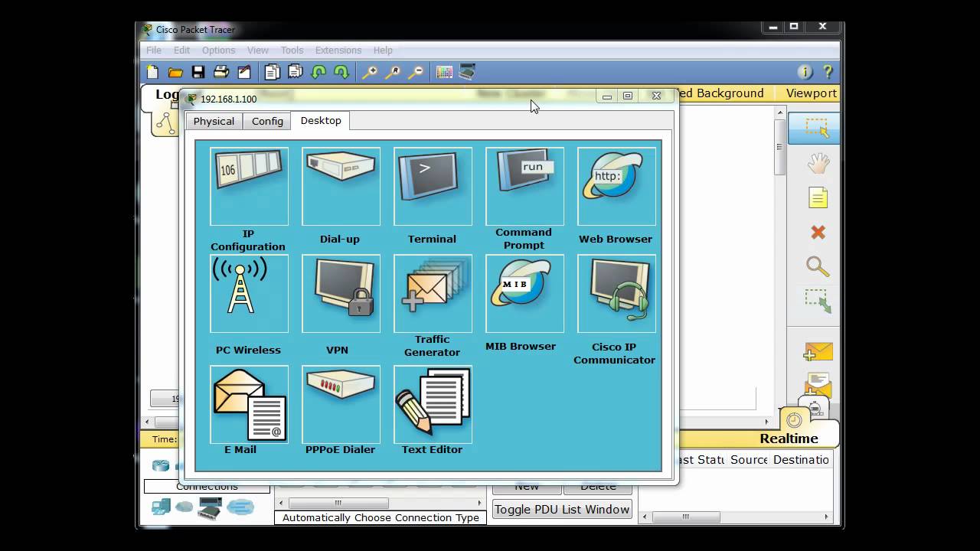980x551 pixels.
Task: Select the Desktop tab
Action: coord(321,120)
